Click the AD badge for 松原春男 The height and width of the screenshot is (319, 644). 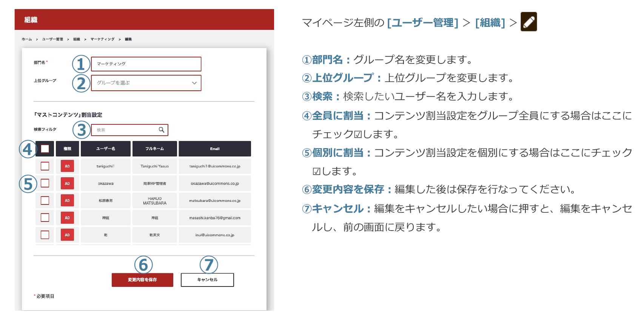tap(67, 201)
